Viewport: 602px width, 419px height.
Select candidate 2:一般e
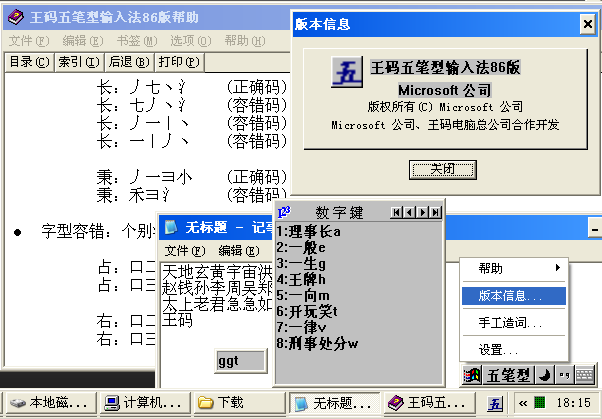pyautogui.click(x=301, y=248)
